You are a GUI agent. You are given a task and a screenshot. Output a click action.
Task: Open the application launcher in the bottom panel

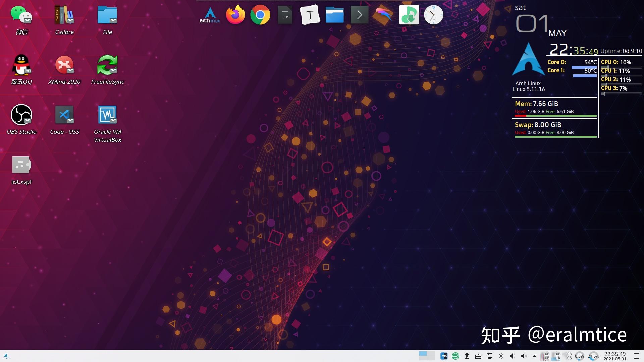pos(6,356)
